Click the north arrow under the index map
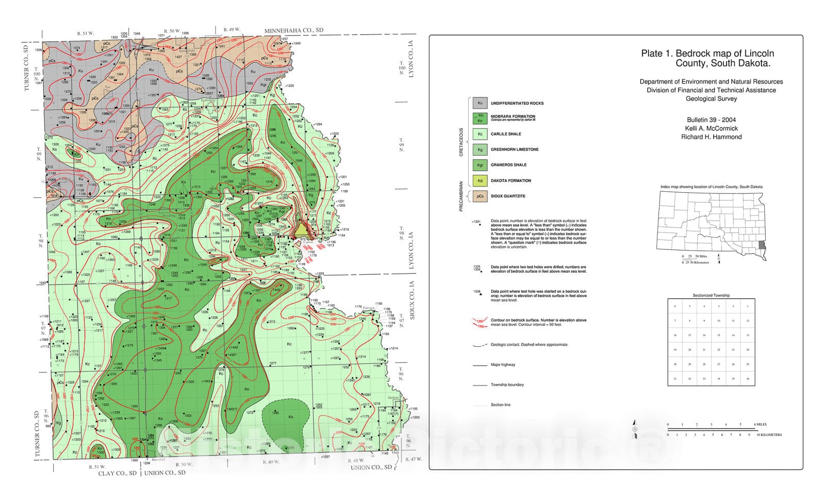 (719, 259)
